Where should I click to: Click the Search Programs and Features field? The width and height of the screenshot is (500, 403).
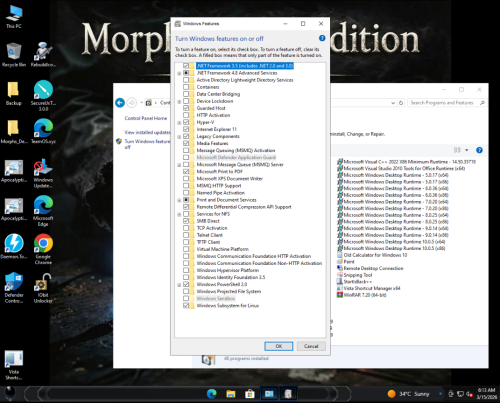[x=443, y=103]
